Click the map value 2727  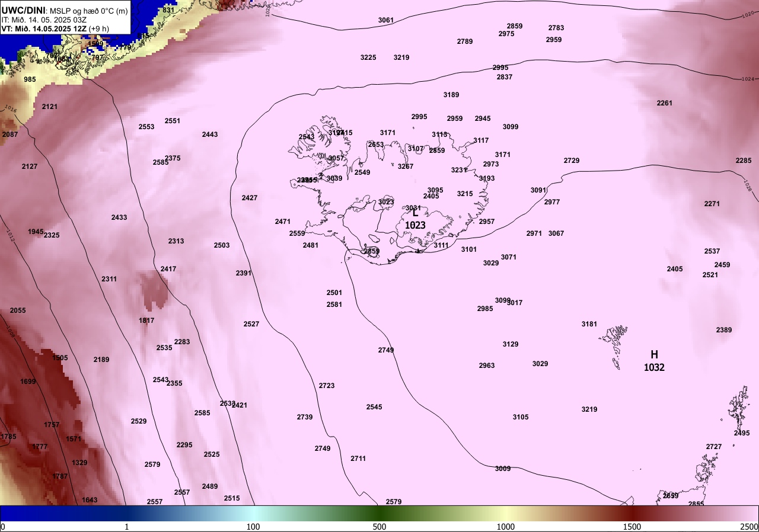pyautogui.click(x=714, y=447)
